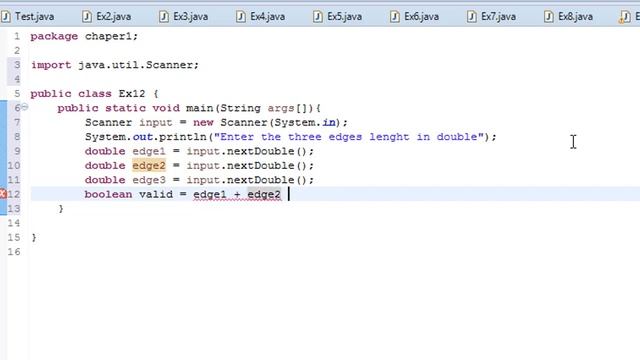The width and height of the screenshot is (640, 360).
Task: Collapse the main method fold at line 6
Action: click(x=24, y=107)
